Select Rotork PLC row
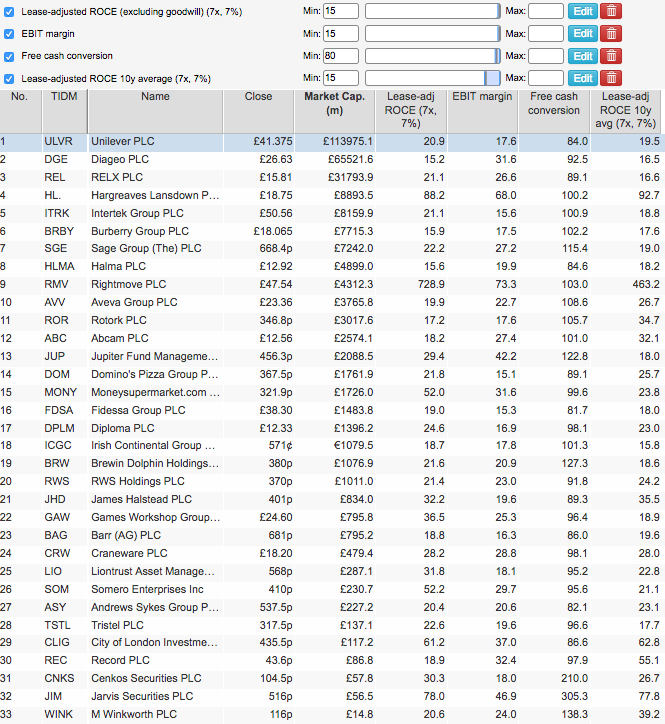 [x=332, y=320]
